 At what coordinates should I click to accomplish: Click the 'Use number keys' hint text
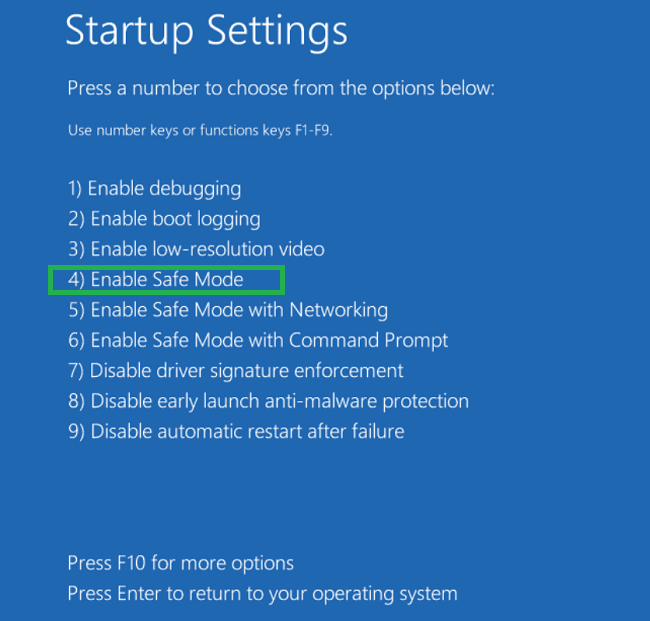199,131
